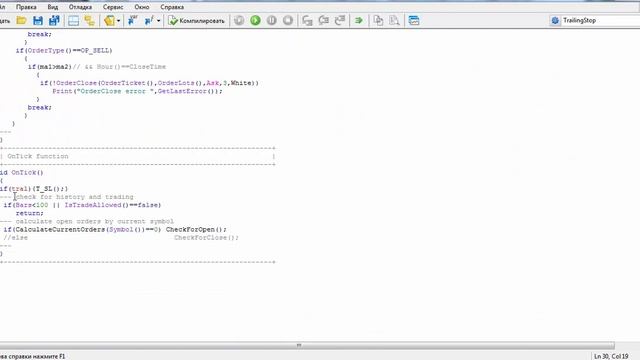Screen dimensions: 640x360
Task: Toggle the Toolbox panel icon
Action: 89,20
